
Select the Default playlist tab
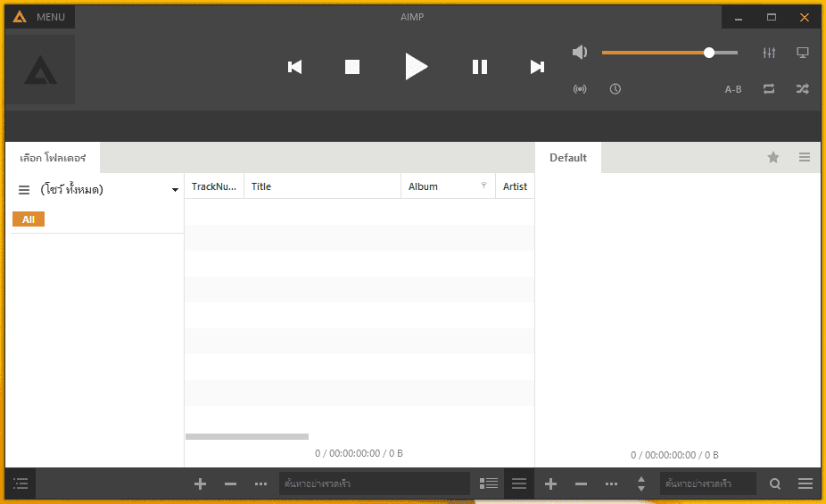(x=568, y=158)
